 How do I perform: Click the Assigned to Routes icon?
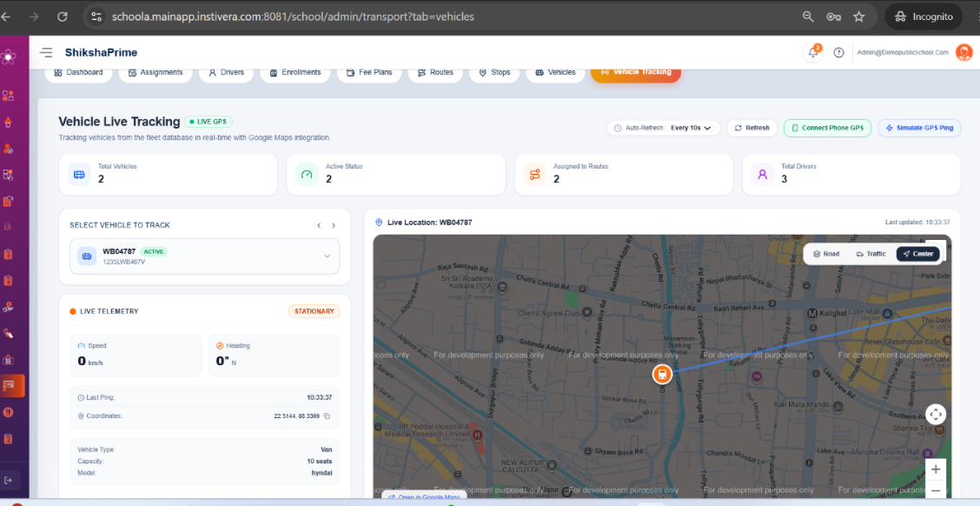click(x=534, y=175)
